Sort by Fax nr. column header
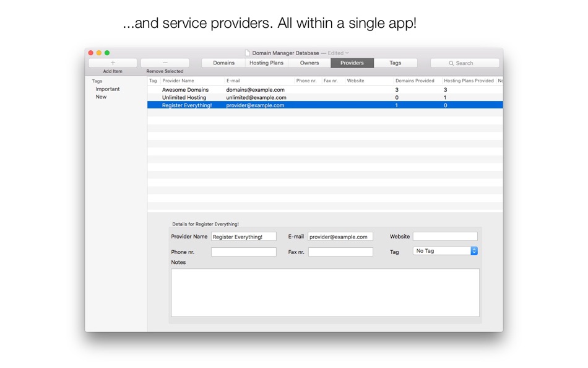588x368 pixels. [x=333, y=81]
